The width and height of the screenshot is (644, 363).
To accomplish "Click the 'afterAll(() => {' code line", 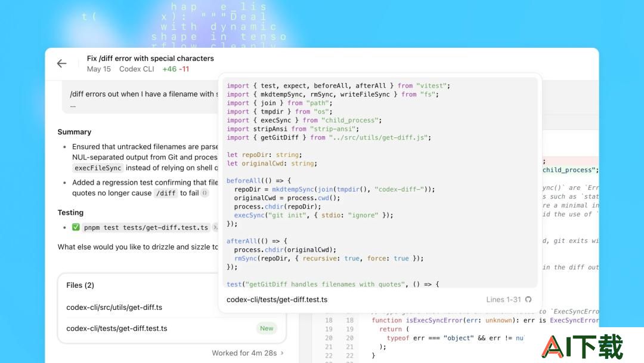I will pos(257,241).
